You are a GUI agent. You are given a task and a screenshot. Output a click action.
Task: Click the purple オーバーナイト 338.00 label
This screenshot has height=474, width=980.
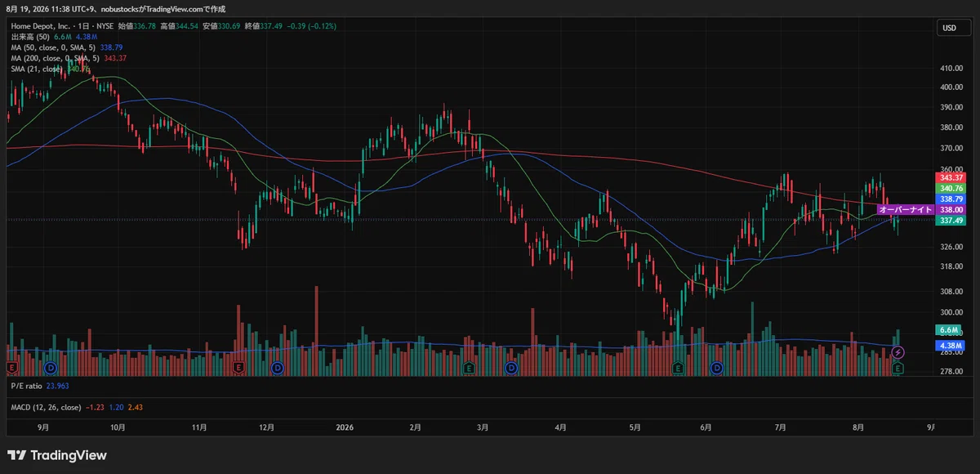[x=921, y=209]
